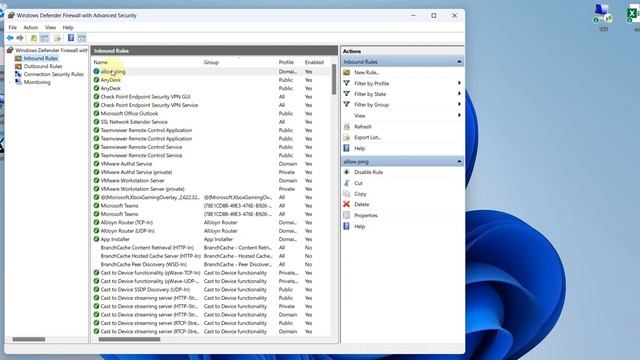Click the Connection Security Rules tree icon
640x360 pixels.
coord(18,74)
